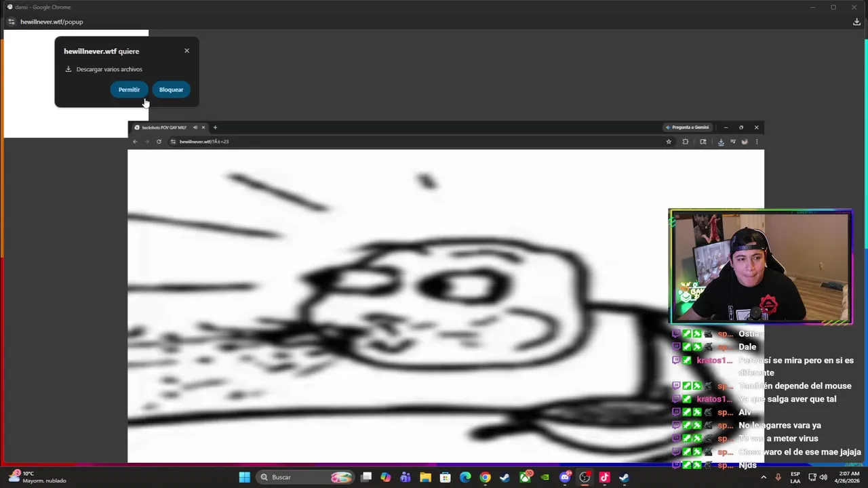Open ESP LAA keyboard language switcher
This screenshot has width=868, height=488.
795,477
